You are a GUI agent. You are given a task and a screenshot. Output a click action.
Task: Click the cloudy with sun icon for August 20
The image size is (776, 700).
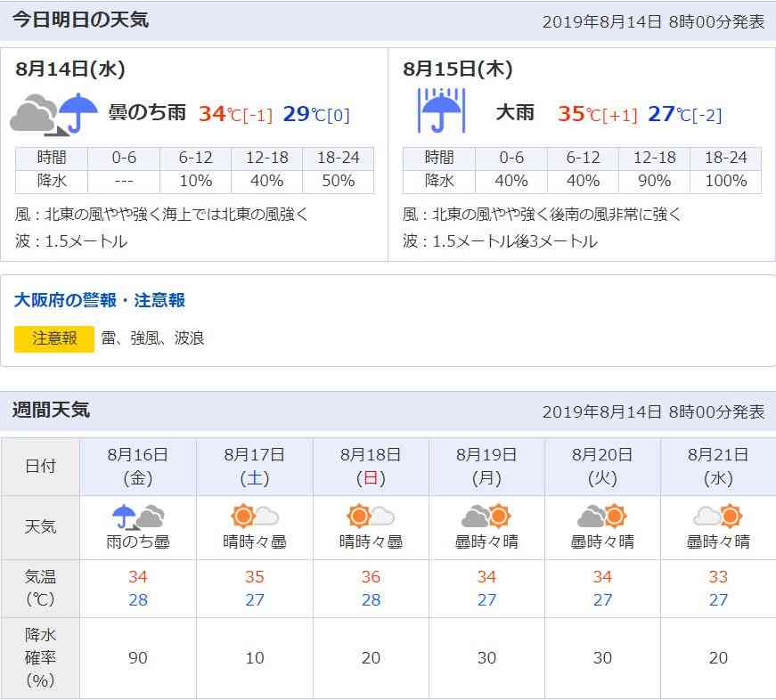601,516
